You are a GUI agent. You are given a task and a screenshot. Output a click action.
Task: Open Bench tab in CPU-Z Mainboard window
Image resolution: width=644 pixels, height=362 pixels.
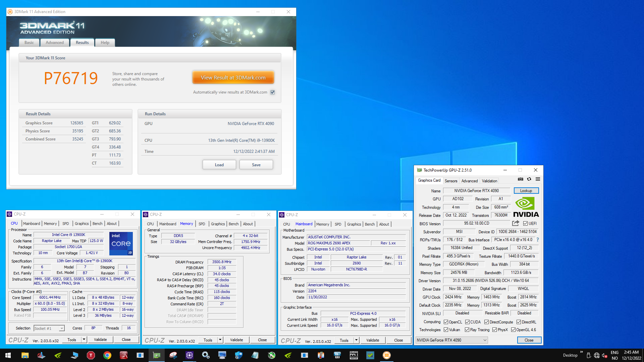point(370,224)
